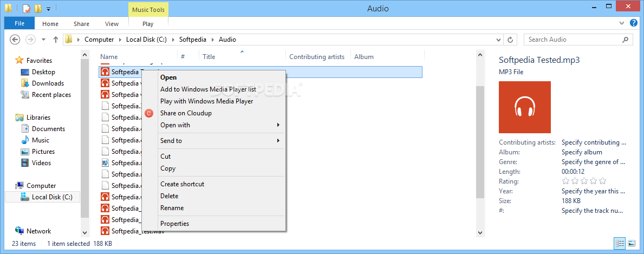Click the Favorites star icon
Viewport: 644px width, 254px height.
19,61
